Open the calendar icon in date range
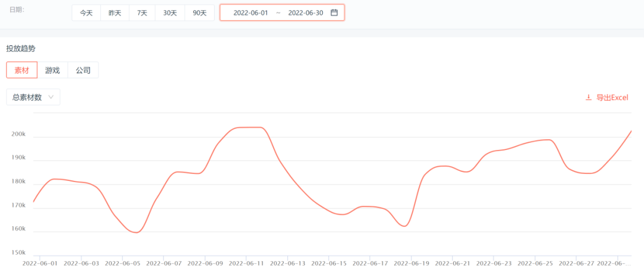This screenshot has width=644, height=275. [x=334, y=12]
